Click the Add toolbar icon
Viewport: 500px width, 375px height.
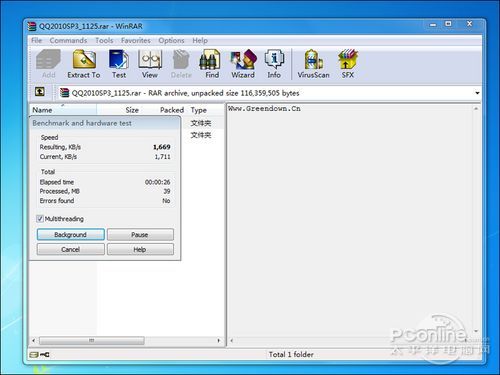48,64
